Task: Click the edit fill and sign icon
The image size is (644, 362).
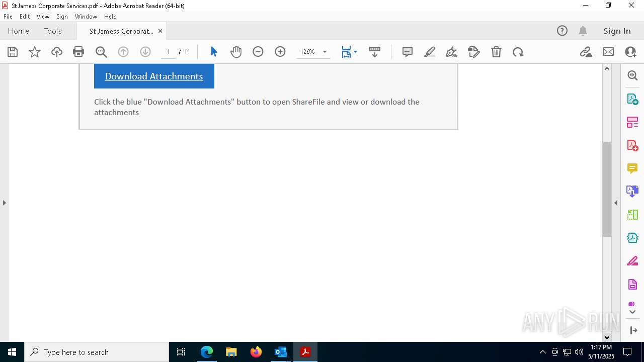Action: click(x=474, y=52)
